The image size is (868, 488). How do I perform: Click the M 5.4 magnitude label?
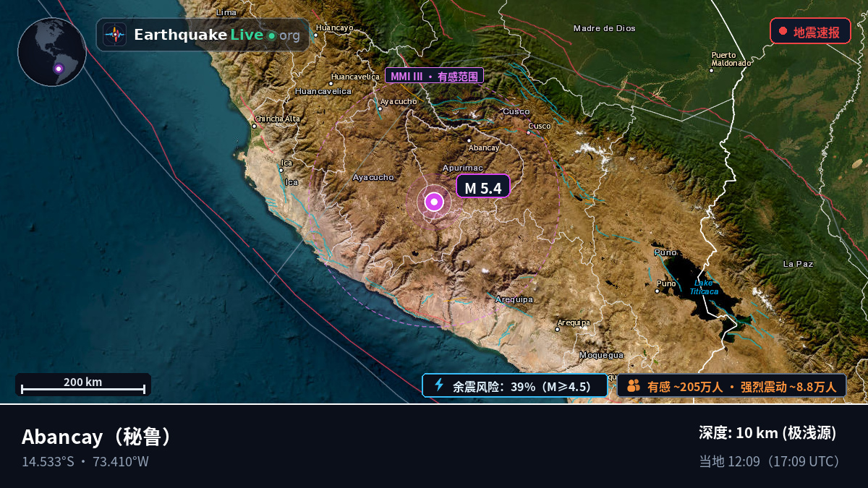pos(483,187)
